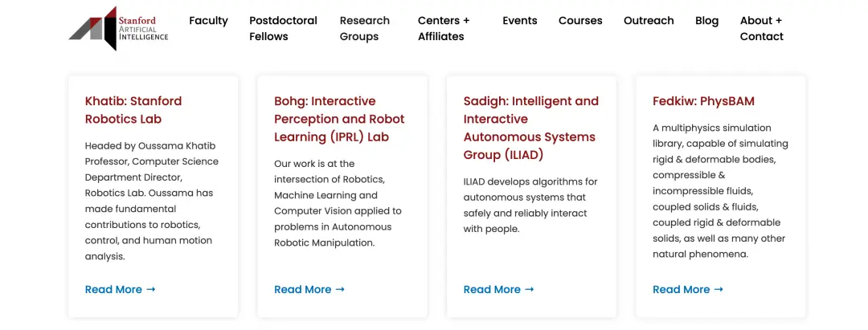Open Research Groups navigation item
This screenshot has width=868, height=330.
coord(364,28)
